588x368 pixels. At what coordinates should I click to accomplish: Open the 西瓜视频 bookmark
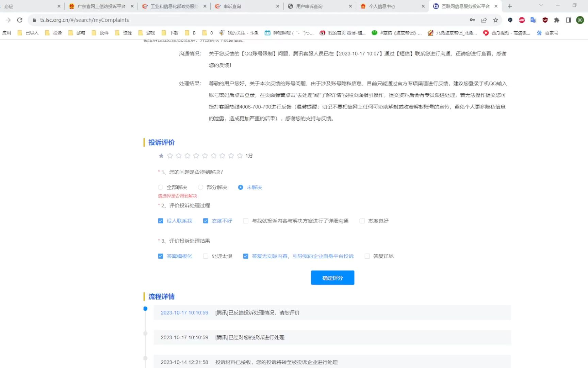click(x=507, y=33)
